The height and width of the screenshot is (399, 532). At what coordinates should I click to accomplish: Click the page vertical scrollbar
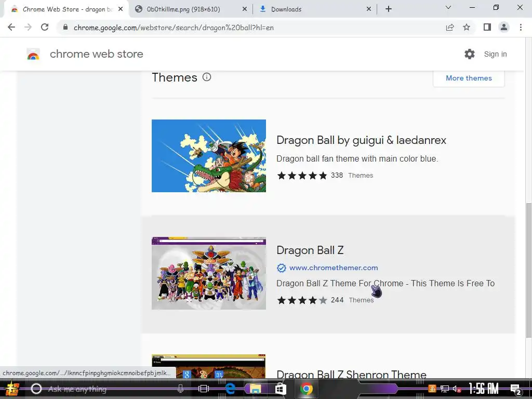pyautogui.click(x=528, y=270)
